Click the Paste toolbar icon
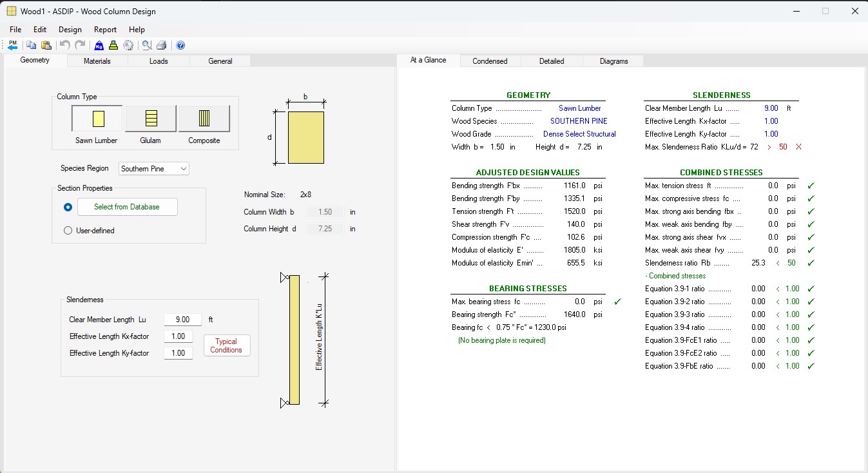Screen dimensions: 868x473 (x=46, y=45)
